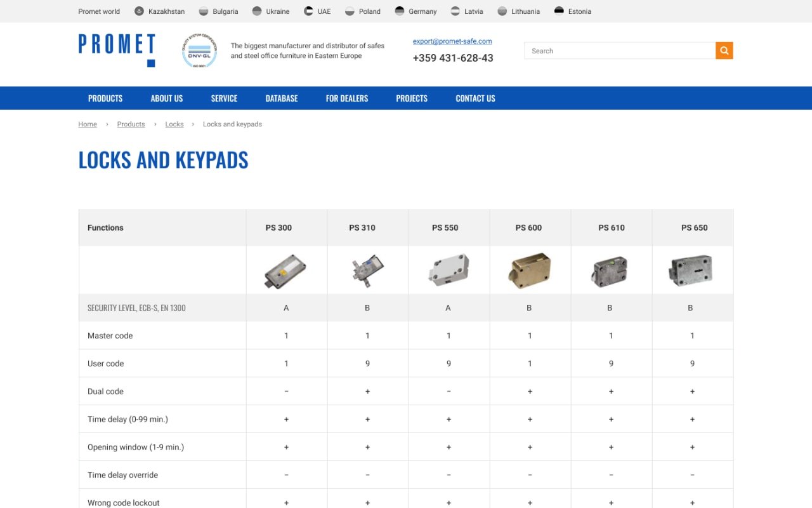Screen dimensions: 812x508
Task: Click the Ukraine flag icon
Action: point(257,11)
